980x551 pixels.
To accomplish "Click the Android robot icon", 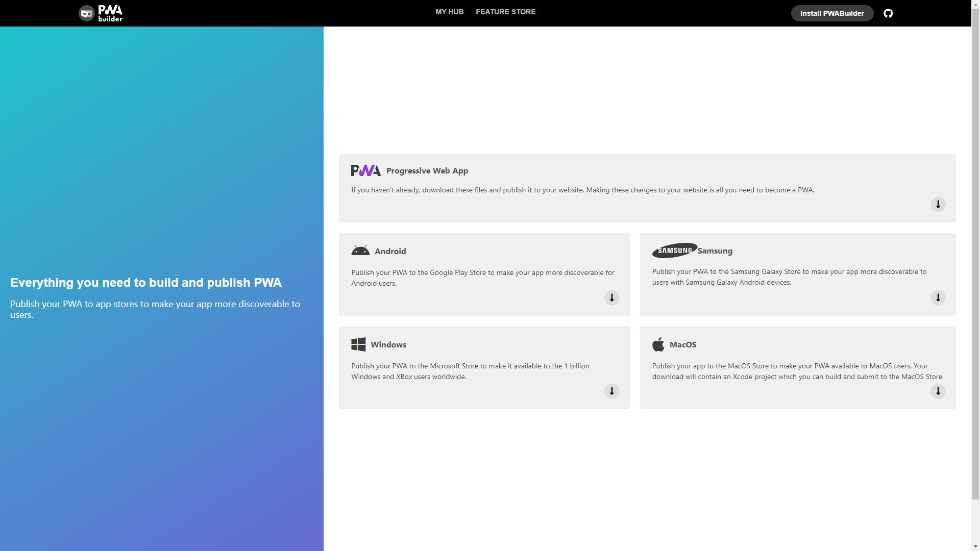I will pyautogui.click(x=360, y=251).
